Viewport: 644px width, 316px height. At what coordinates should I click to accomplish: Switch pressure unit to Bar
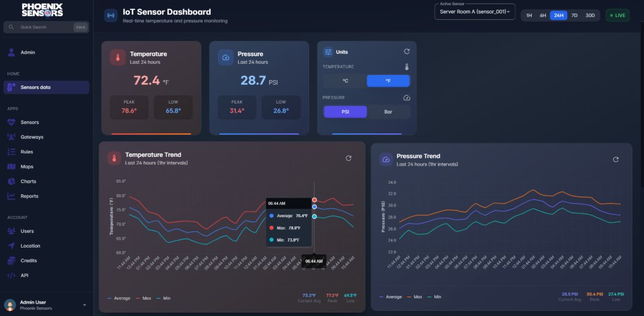(388, 112)
